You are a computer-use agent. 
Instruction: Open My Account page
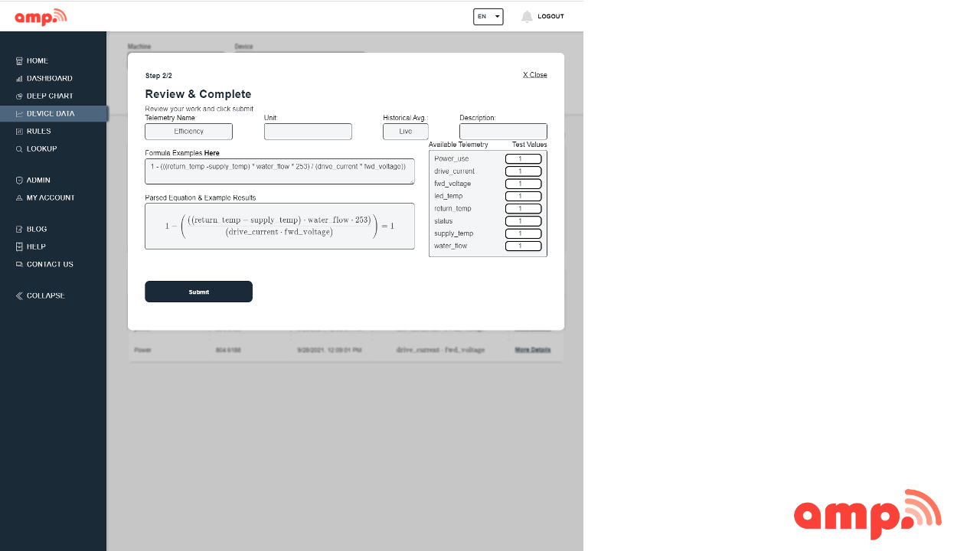click(x=51, y=198)
